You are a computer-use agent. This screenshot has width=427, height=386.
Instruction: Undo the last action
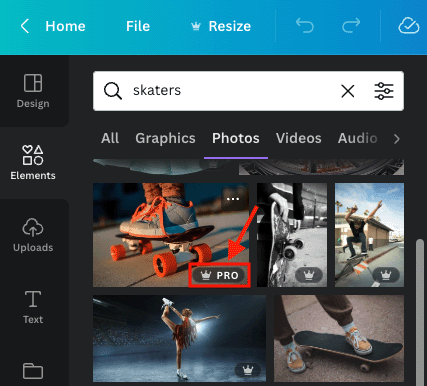[x=305, y=26]
